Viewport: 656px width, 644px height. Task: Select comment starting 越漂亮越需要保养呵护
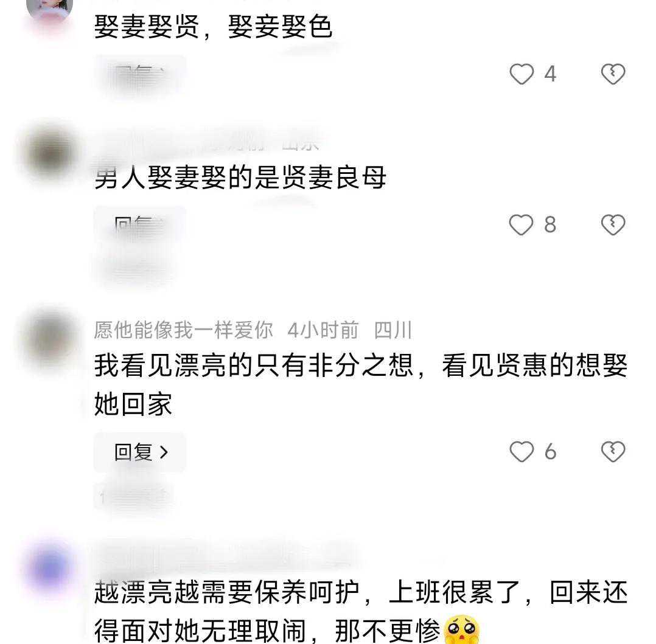(x=361, y=611)
